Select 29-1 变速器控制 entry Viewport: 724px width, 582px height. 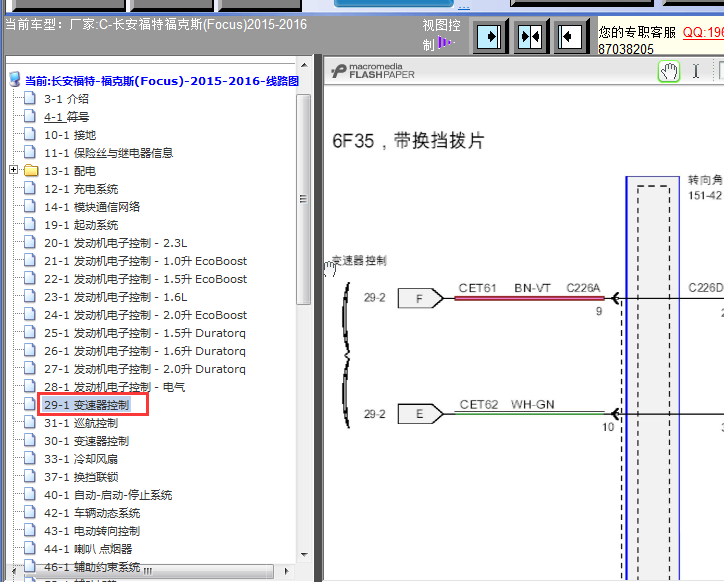coord(86,405)
